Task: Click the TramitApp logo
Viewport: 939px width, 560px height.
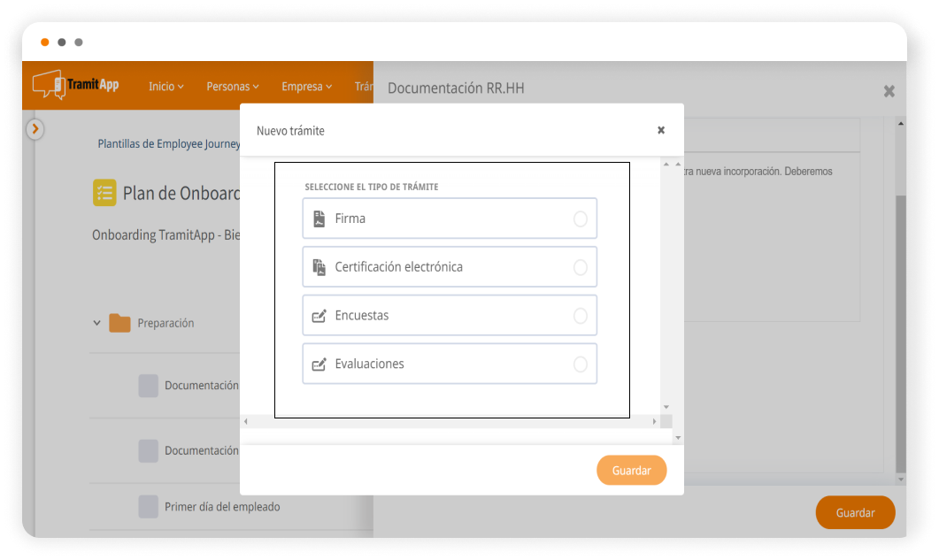Action: tap(76, 85)
